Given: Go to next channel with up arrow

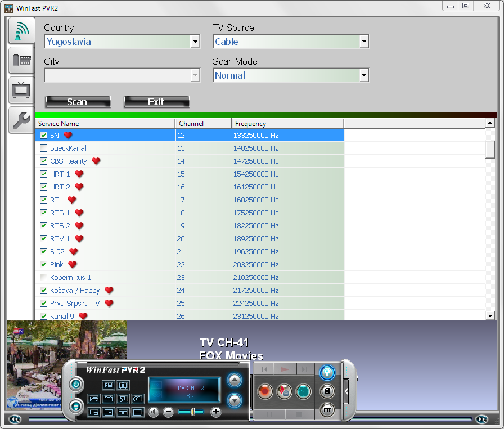Looking at the screenshot, I should pyautogui.click(x=235, y=381).
